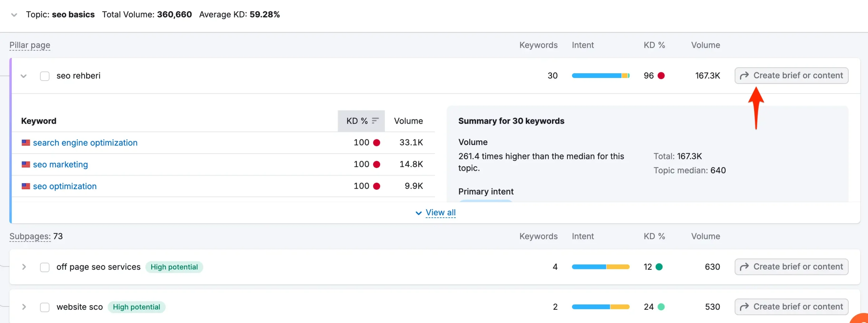868x323 pixels.
Task: Click the US flag beside seo marketing
Action: pyautogui.click(x=26, y=164)
